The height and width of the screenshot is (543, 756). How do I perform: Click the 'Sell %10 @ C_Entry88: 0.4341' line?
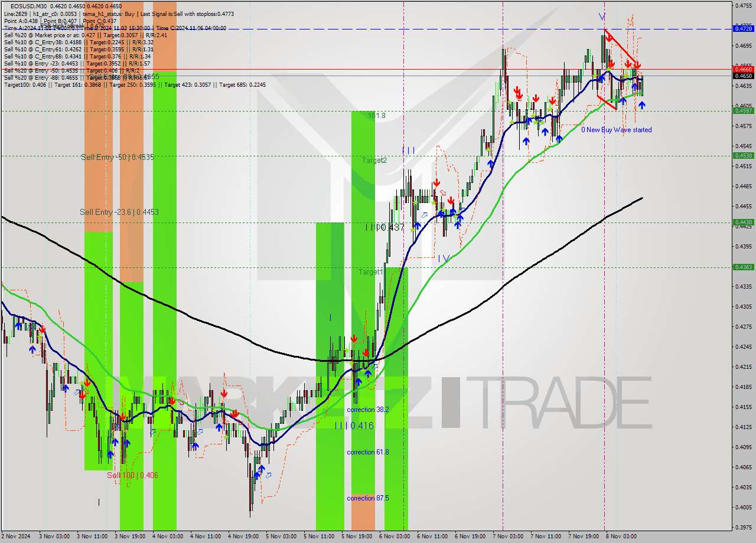(79, 57)
